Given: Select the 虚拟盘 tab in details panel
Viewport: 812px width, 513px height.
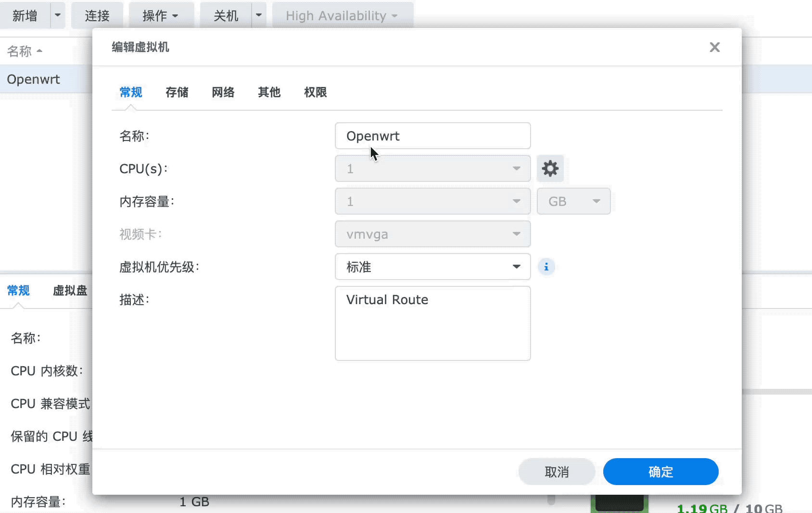Looking at the screenshot, I should click(x=70, y=291).
